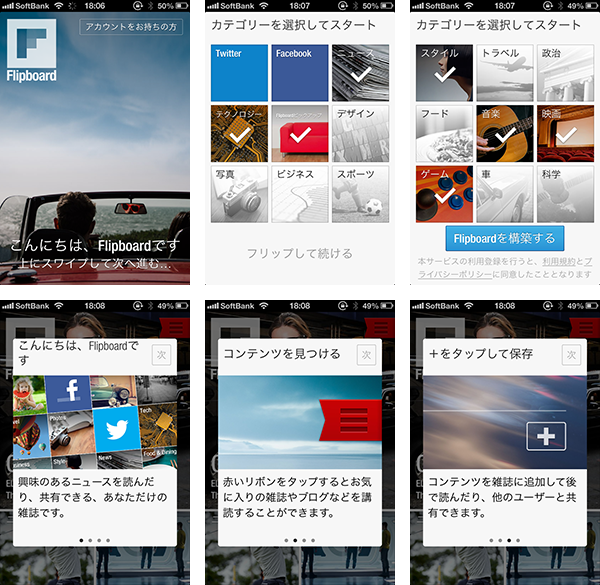Open the 利用規約 terms link

[559, 261]
